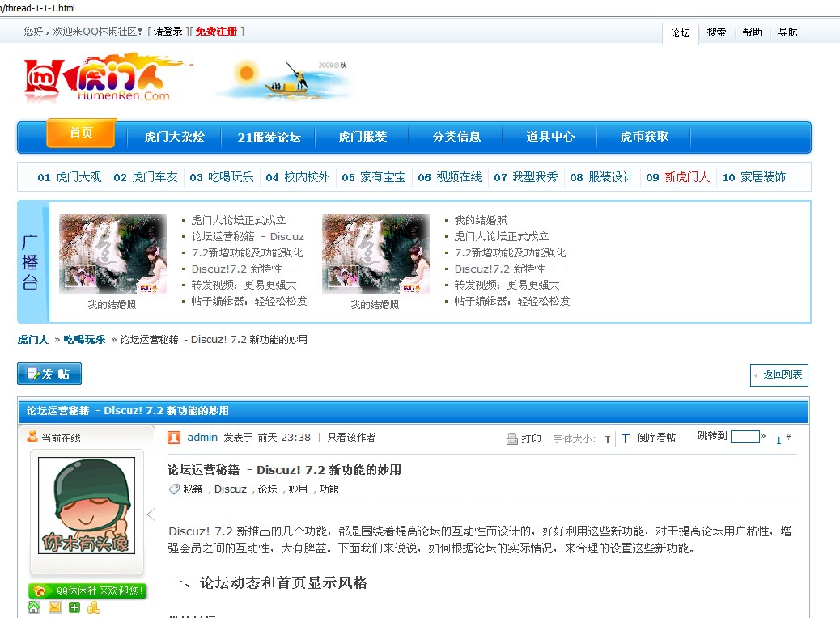Click the tag icon before 秘籍
The height and width of the screenshot is (618, 840).
174,489
